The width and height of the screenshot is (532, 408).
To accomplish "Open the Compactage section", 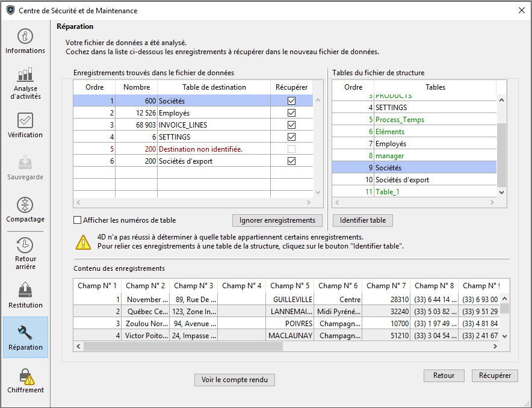I will tap(25, 206).
